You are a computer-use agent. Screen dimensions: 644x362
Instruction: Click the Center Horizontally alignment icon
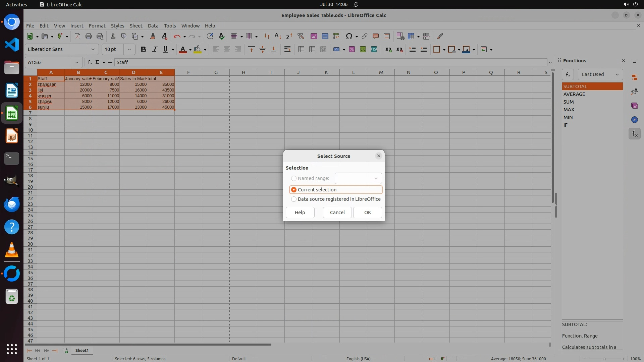[227, 49]
